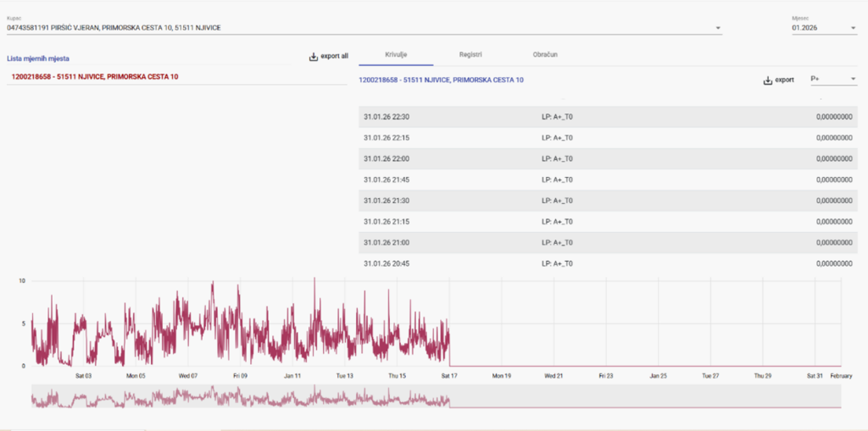Click the export download icon
Image resolution: width=868 pixels, height=431 pixels.
tap(768, 80)
